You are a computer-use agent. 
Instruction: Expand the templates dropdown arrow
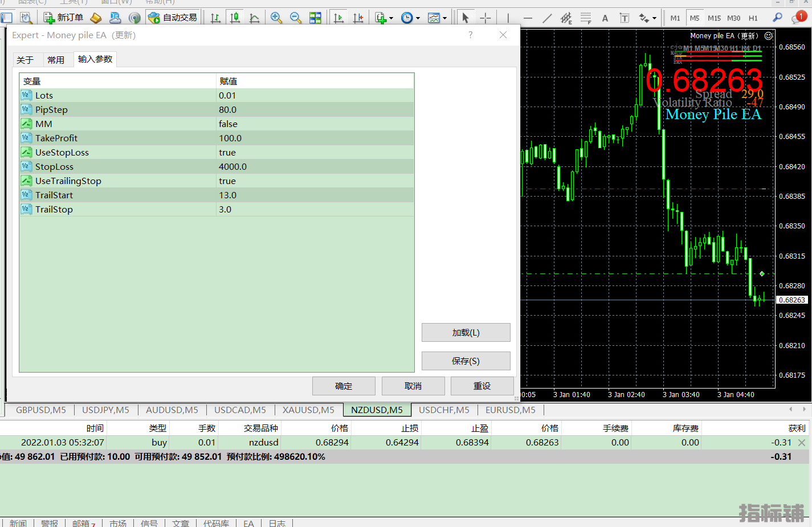pos(444,18)
